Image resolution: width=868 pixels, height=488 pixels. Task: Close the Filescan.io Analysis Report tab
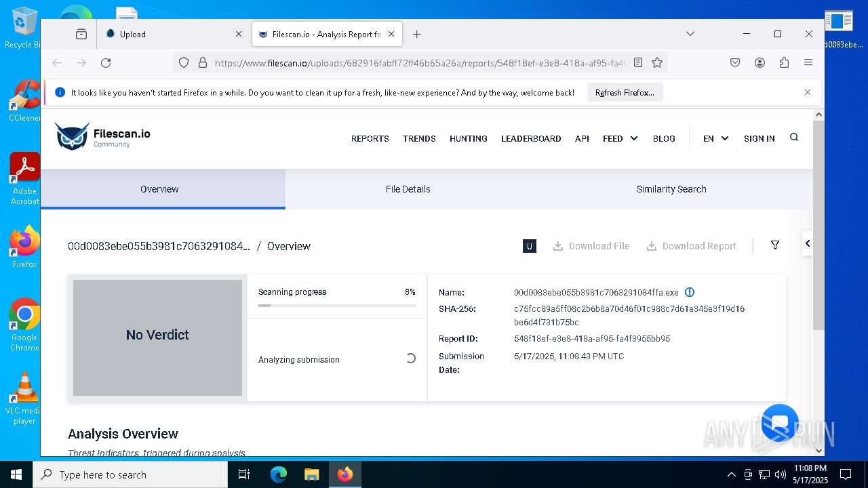pos(391,34)
